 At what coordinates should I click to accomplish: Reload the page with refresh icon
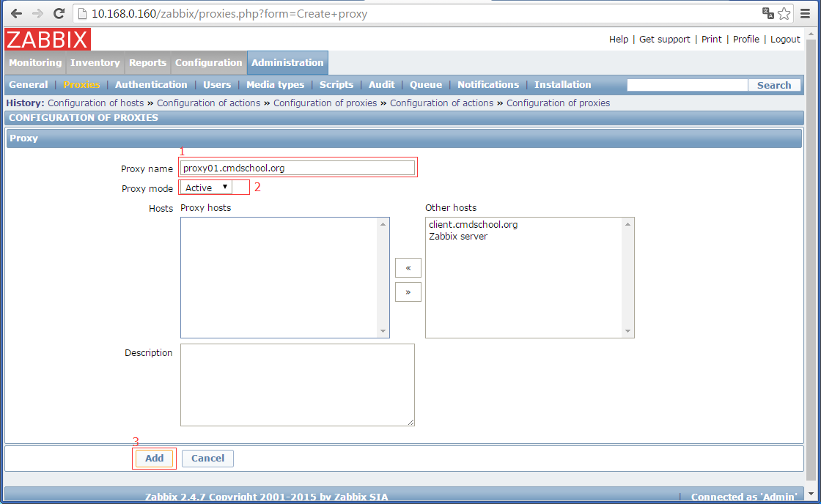[x=59, y=14]
